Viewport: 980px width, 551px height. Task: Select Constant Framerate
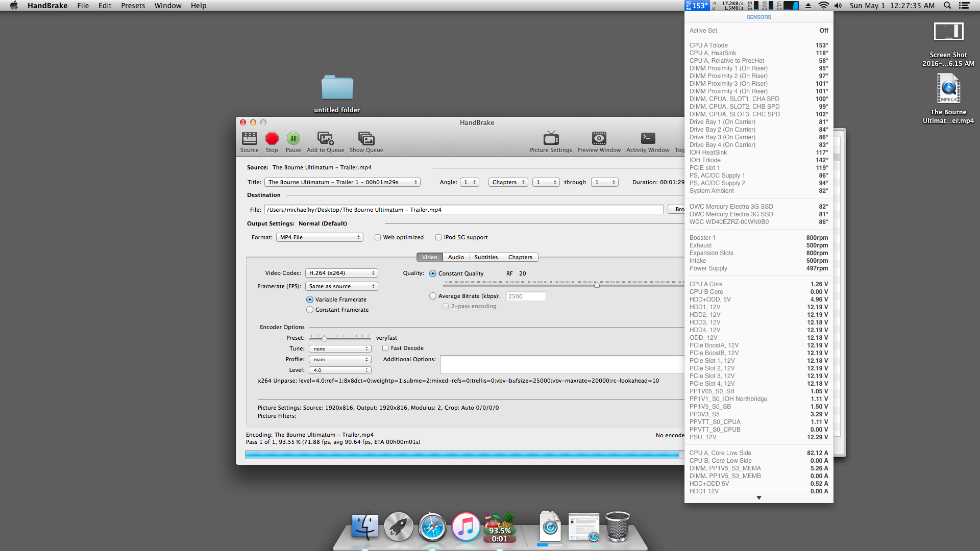310,310
